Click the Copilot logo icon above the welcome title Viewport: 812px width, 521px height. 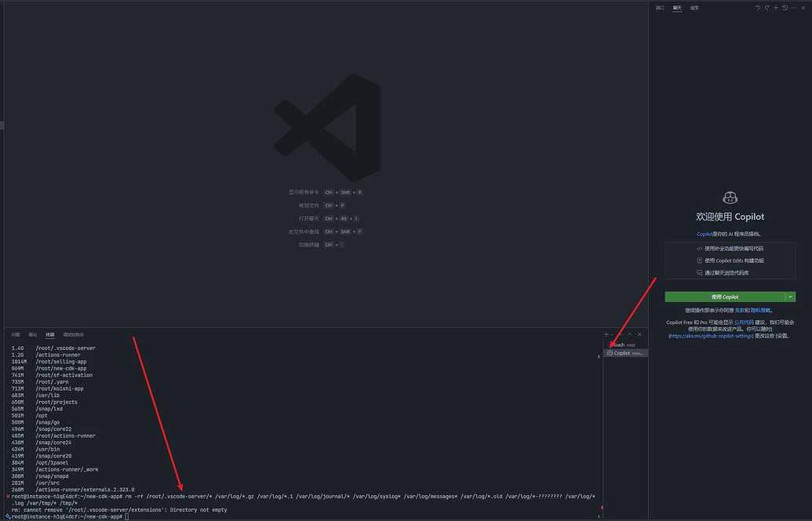pos(730,197)
